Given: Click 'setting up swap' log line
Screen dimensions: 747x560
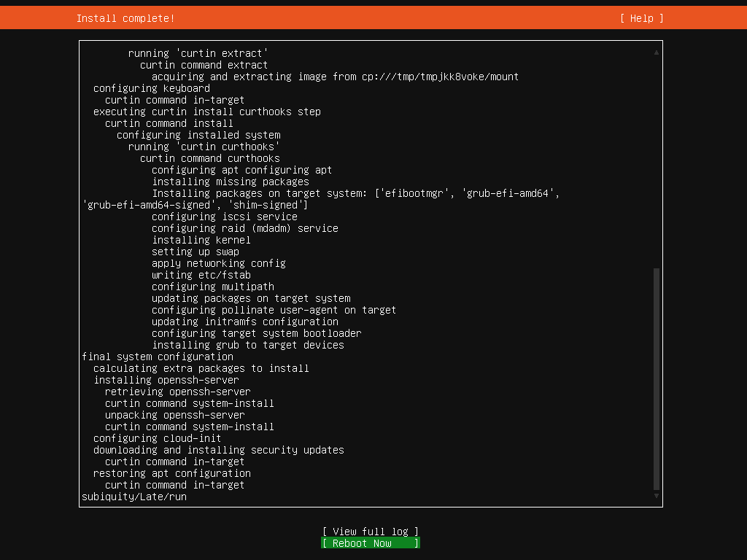Looking at the screenshot, I should (196, 252).
